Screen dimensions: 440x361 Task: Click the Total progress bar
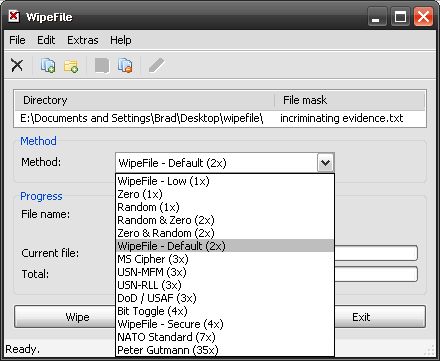pyautogui.click(x=376, y=274)
